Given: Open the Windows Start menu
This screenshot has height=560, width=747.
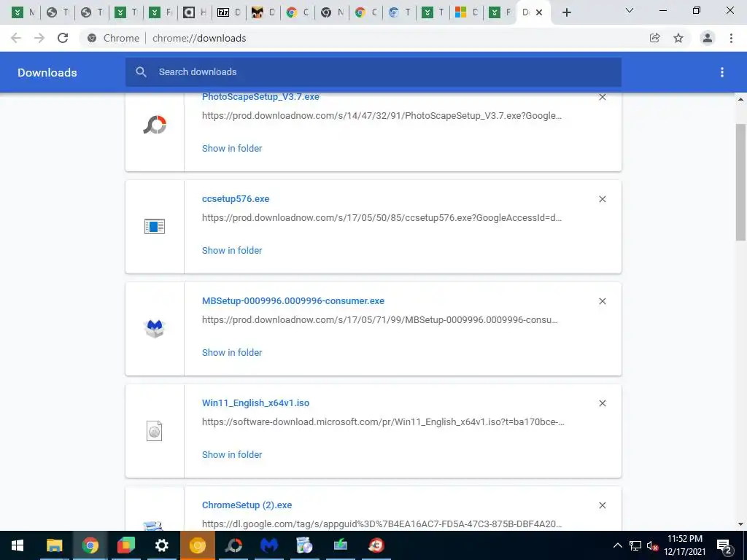Looking at the screenshot, I should (18, 545).
